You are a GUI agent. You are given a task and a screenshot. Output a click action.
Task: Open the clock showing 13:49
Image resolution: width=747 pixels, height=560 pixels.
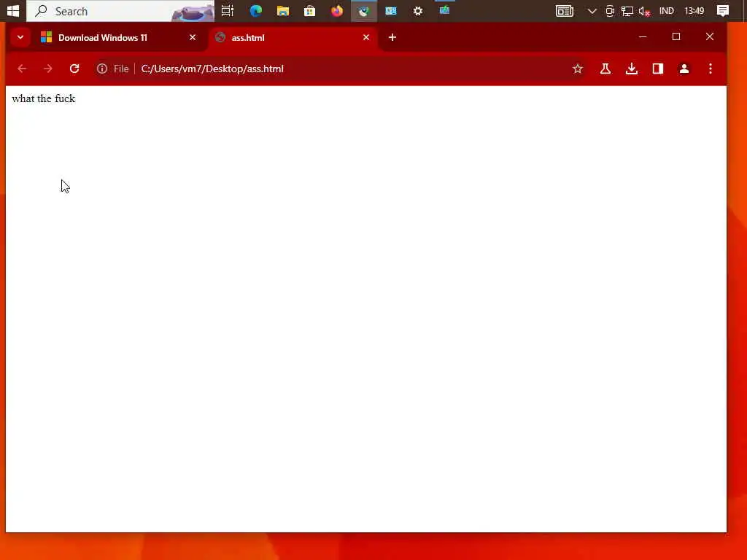coord(694,10)
